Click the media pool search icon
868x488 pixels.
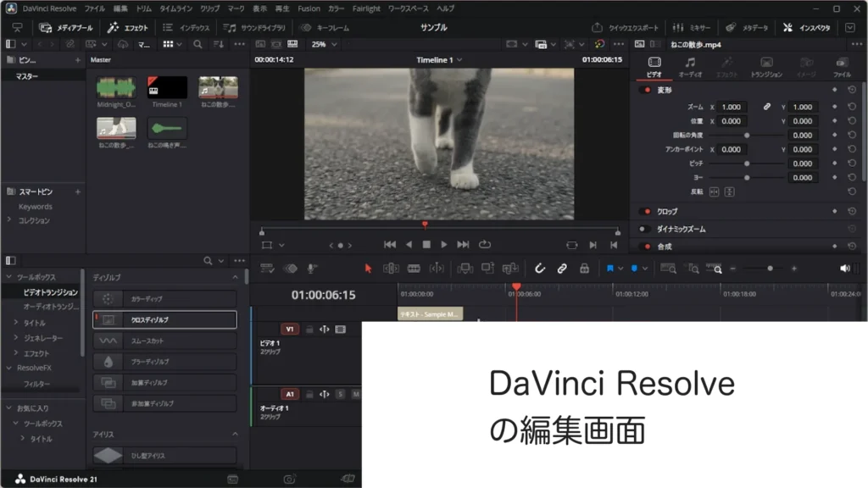[x=198, y=44]
